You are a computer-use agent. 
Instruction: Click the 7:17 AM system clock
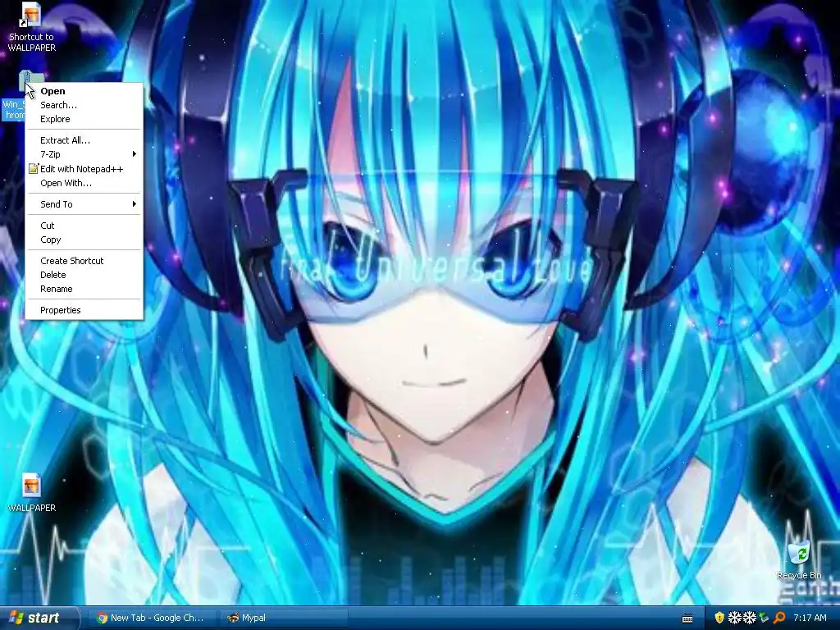point(810,618)
